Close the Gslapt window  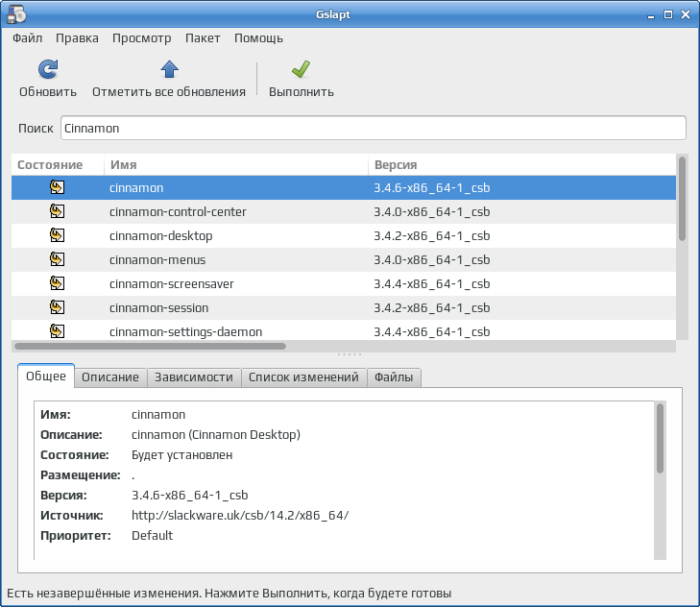[x=686, y=14]
